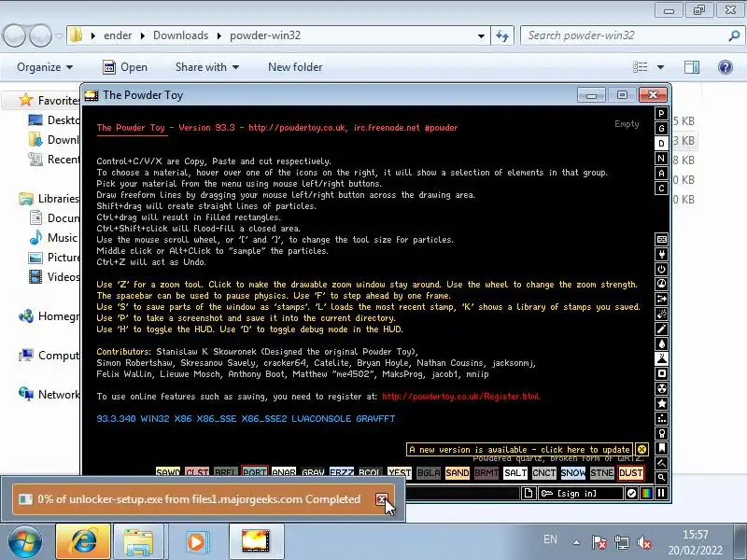The width and height of the screenshot is (747, 560).
Task: Open the Special elements category (star icon)
Action: pyautogui.click(x=661, y=404)
